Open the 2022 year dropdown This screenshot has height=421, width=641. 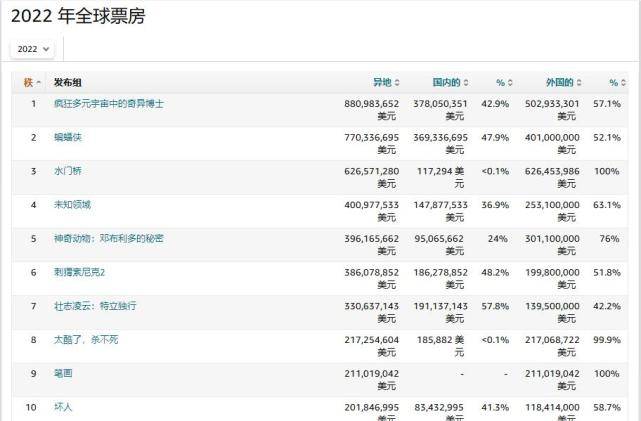click(32, 49)
